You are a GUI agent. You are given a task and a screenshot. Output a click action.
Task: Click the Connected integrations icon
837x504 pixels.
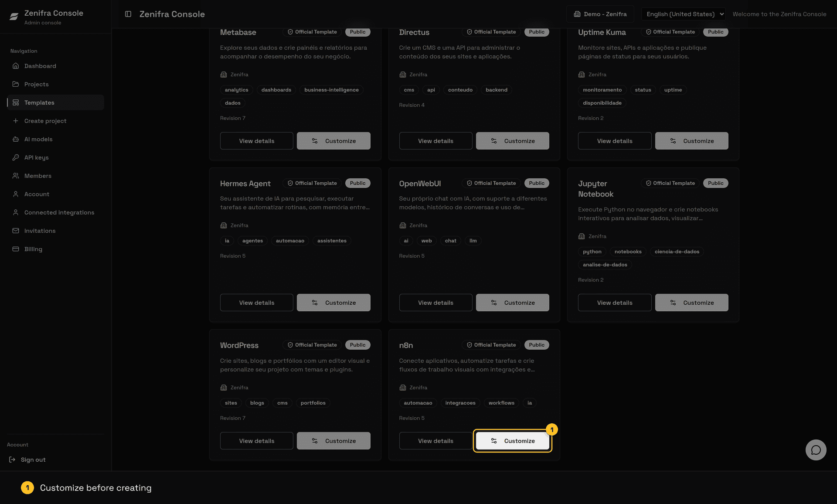coord(16,212)
